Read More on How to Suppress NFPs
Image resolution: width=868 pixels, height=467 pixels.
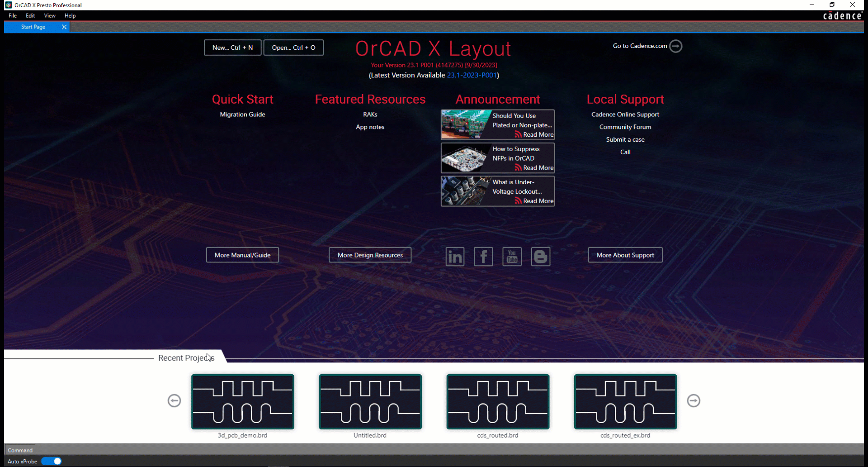click(x=538, y=167)
